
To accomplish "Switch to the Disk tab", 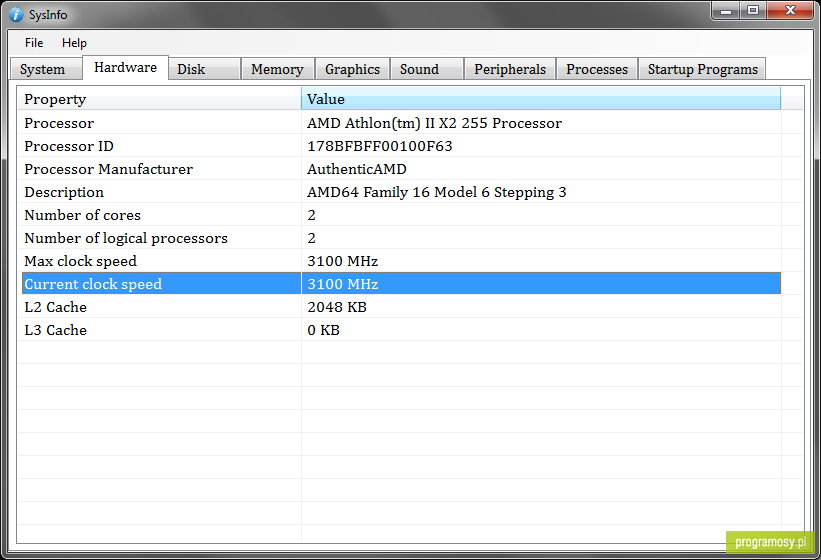I will 204,69.
